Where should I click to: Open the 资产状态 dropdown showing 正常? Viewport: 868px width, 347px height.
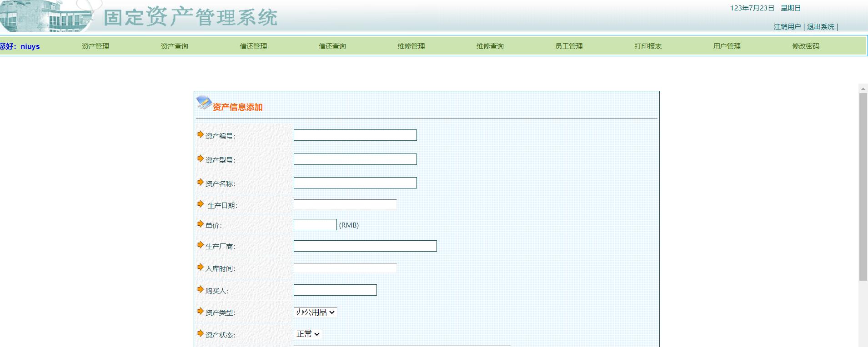click(308, 334)
